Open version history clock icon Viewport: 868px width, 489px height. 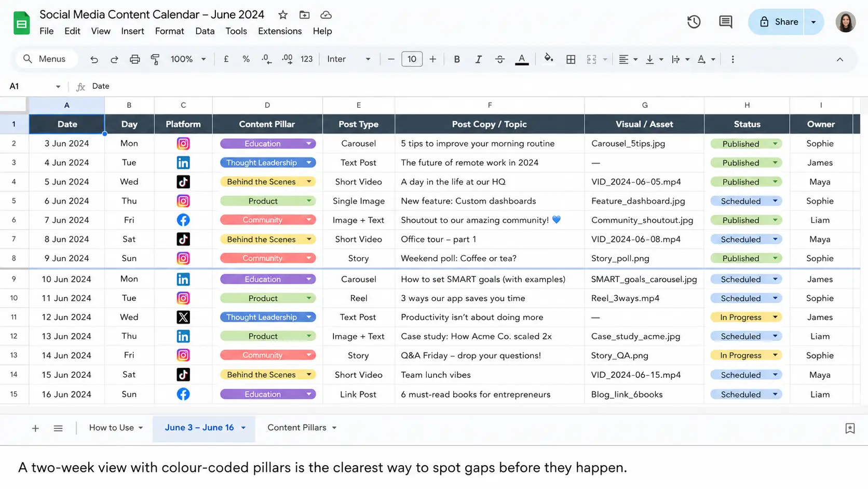[694, 22]
